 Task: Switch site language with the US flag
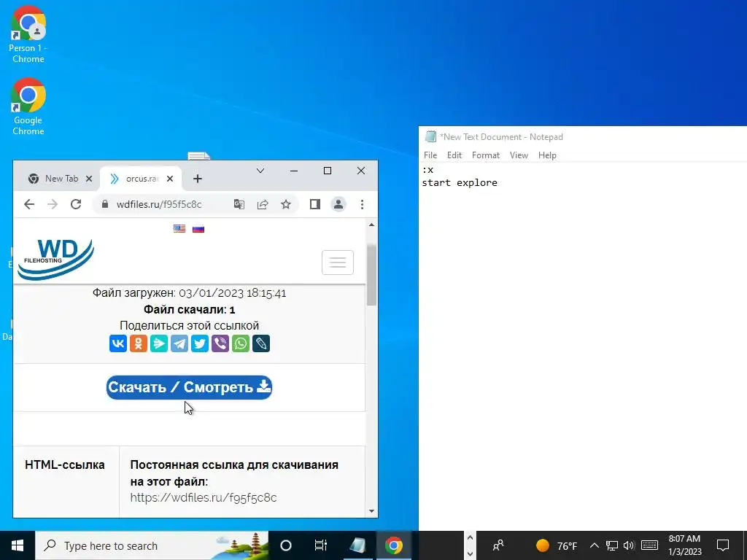click(179, 228)
